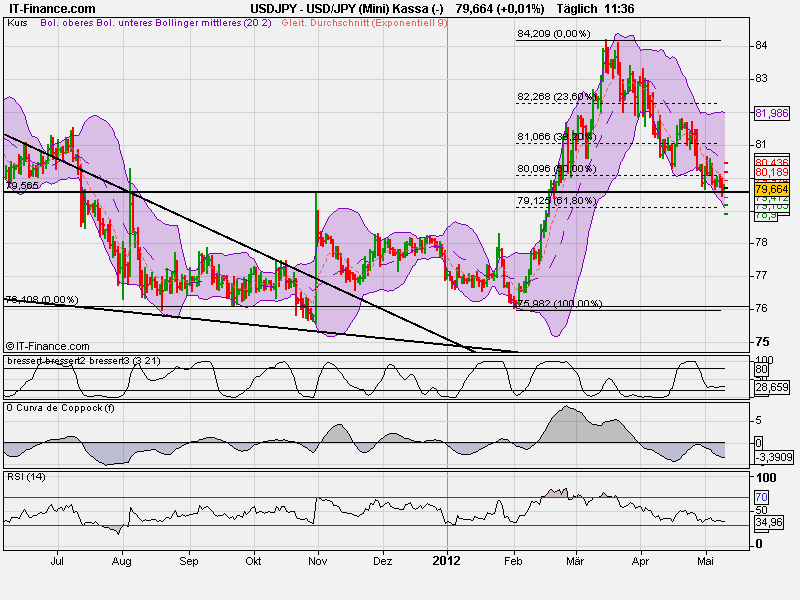Click the 79,664 (+0,01%) header quote
The image size is (800, 600).
tap(500, 9)
